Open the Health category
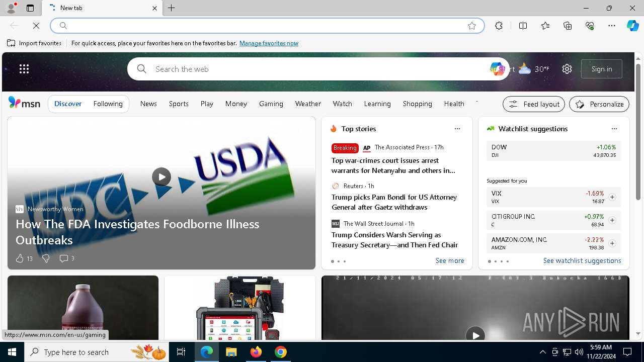 (454, 104)
